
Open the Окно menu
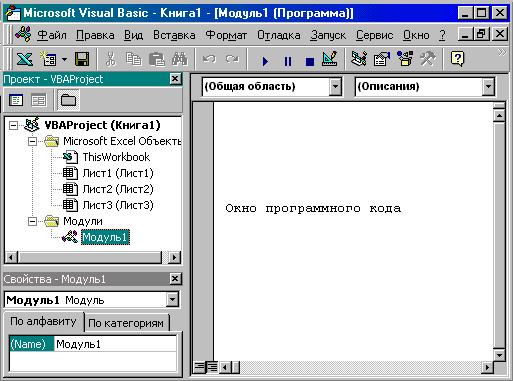tap(416, 35)
